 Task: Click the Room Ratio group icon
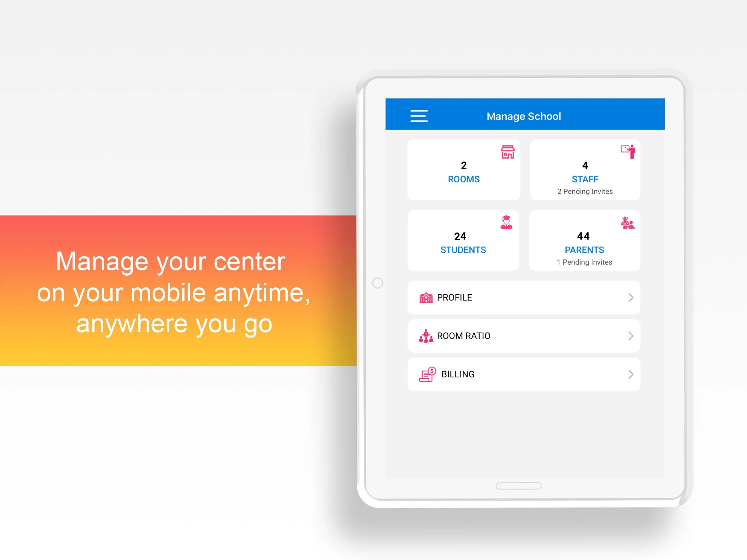point(426,336)
